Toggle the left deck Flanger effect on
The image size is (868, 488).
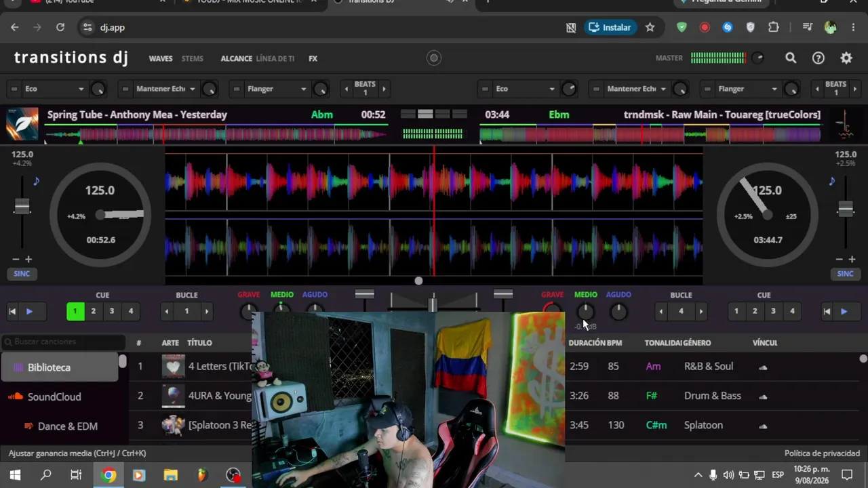[236, 89]
